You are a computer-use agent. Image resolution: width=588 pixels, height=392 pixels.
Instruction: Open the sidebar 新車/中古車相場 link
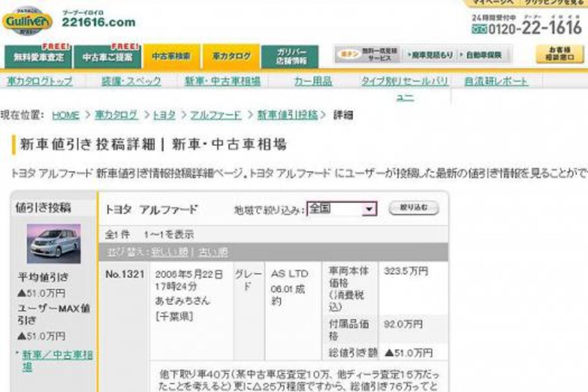(57, 360)
